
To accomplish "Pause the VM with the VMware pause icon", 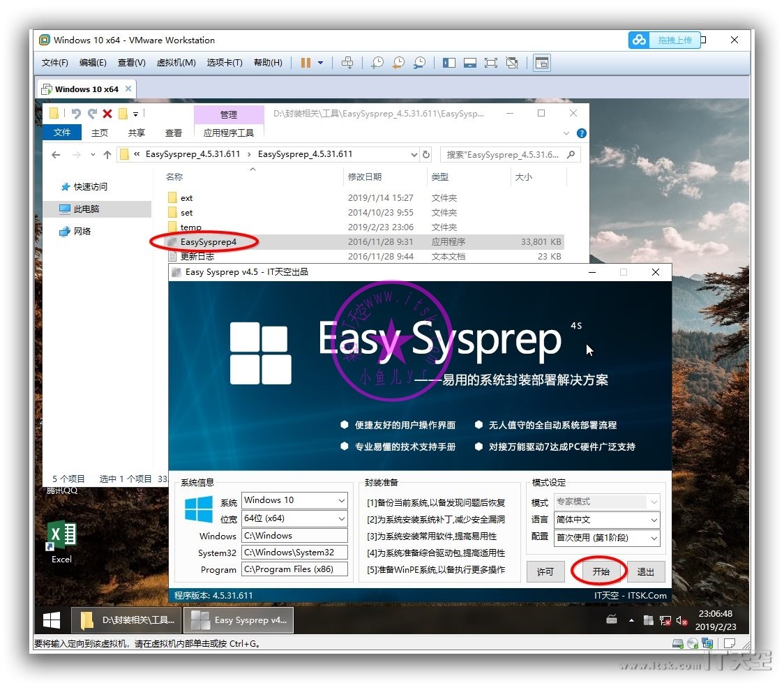I will (x=306, y=63).
